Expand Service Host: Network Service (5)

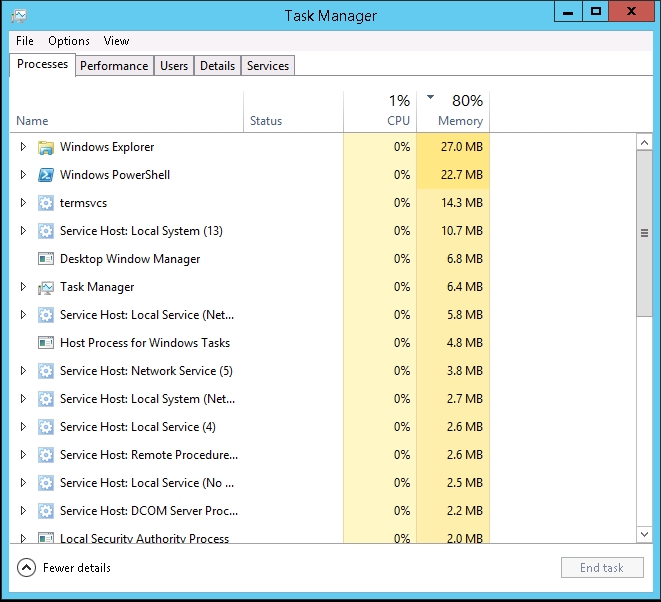tap(23, 371)
